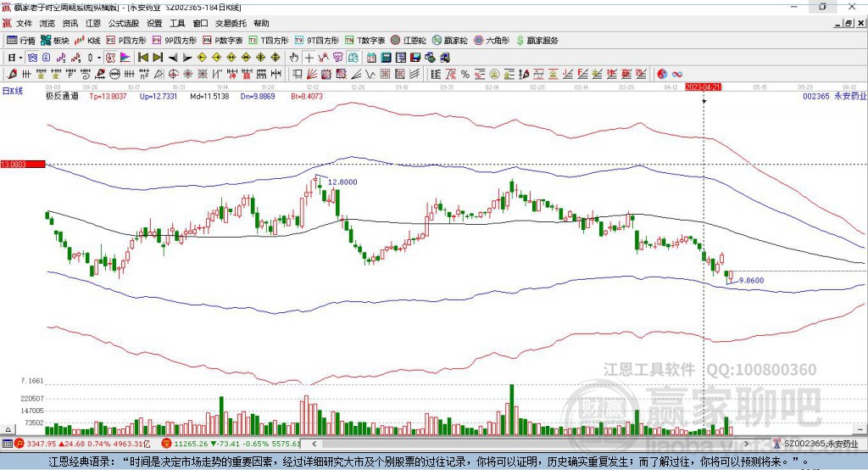Select the highlighted 2023-04-21 date marker
Viewport: 868px width, 470px height.
tap(703, 87)
